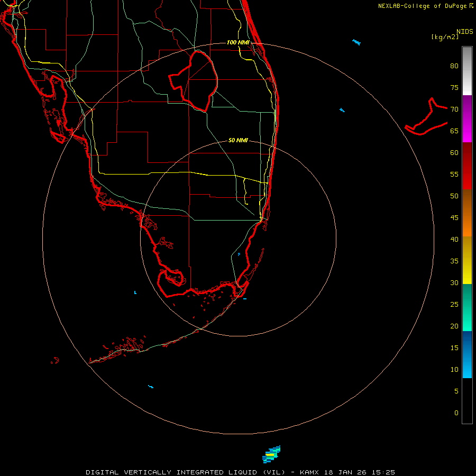Image resolution: width=476 pixels, height=476 pixels.
Task: Select the 60 value on the scale
Action: (x=454, y=153)
